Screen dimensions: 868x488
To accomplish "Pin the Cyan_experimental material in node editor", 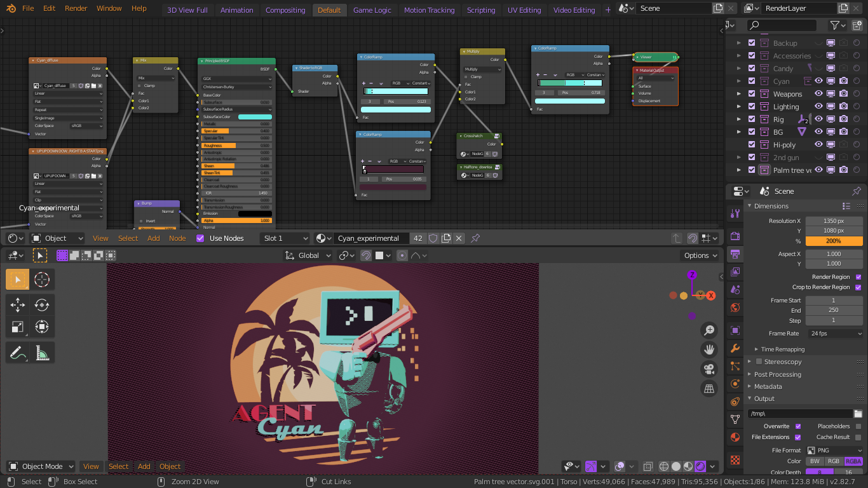I will [x=475, y=238].
